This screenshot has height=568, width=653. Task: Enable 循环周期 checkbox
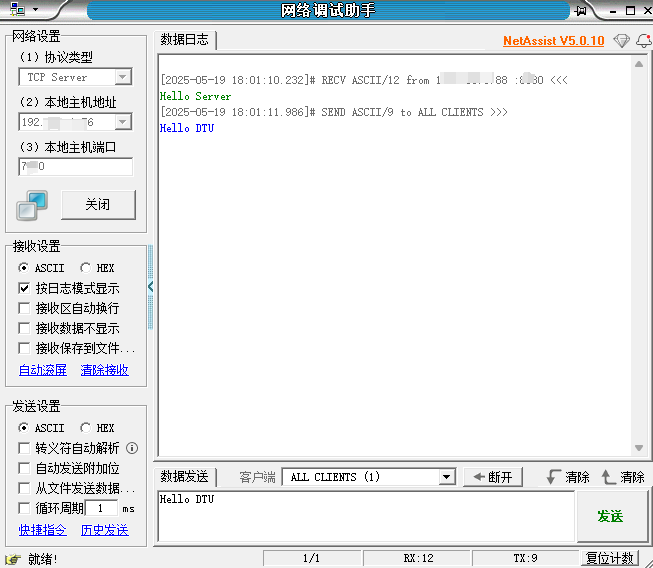pyautogui.click(x=24, y=508)
